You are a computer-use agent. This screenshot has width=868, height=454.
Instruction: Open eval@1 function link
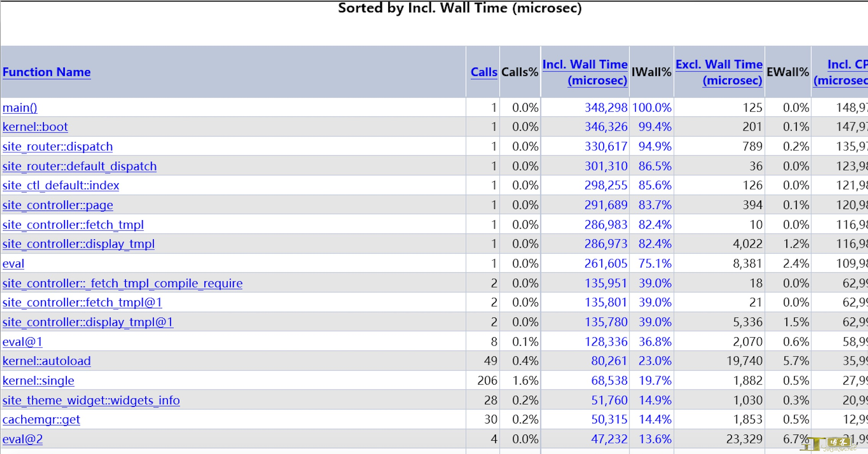(x=22, y=342)
